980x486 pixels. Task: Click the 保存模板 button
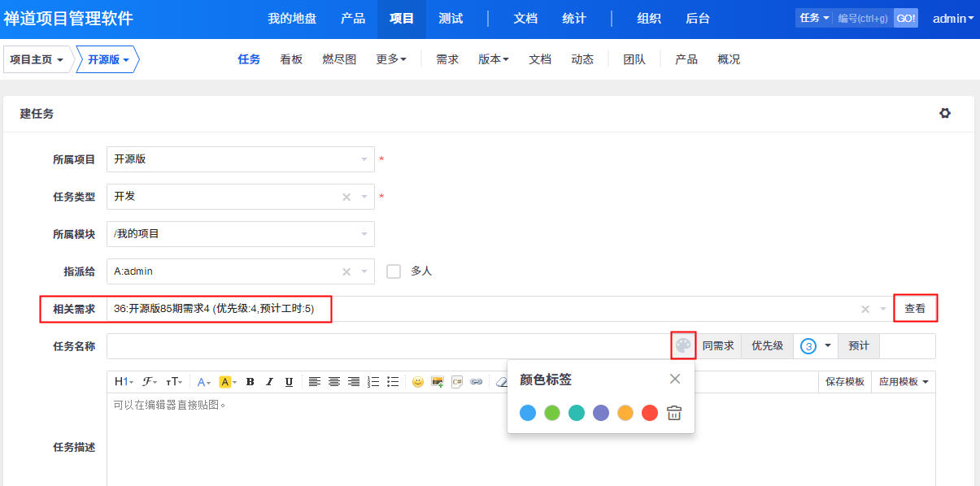click(x=845, y=381)
